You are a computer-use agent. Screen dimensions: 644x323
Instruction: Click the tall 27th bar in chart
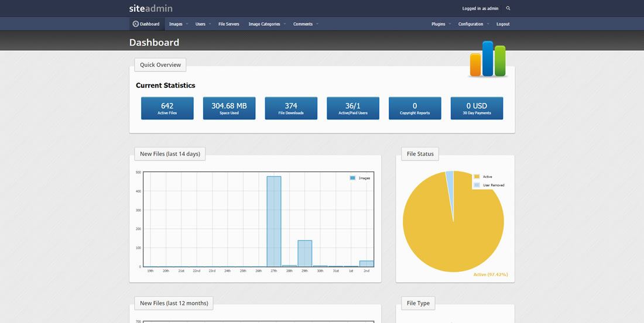click(x=274, y=222)
